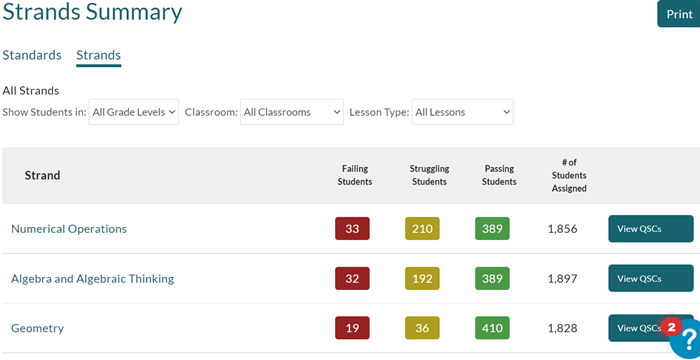Screen dimensions: 700x360
Task: Click green passing badge 410 for Geometry
Action: pos(492,328)
